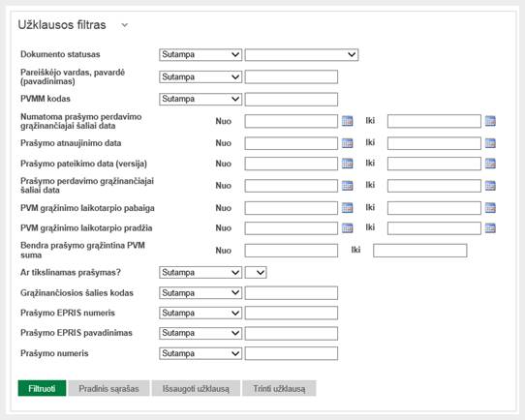This screenshot has width=525, height=420.
Task: Focus Bendra prašymo grąžintina PVM suma Nuo field
Action: coord(292,251)
